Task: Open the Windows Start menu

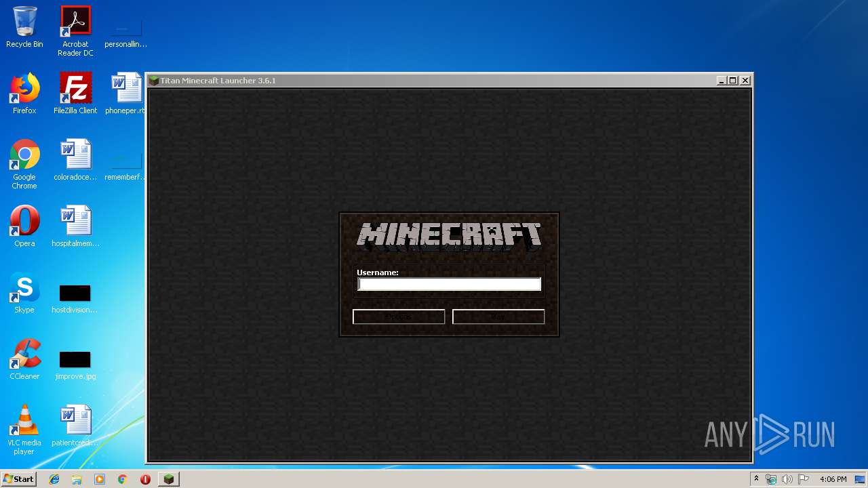Action: click(x=18, y=479)
